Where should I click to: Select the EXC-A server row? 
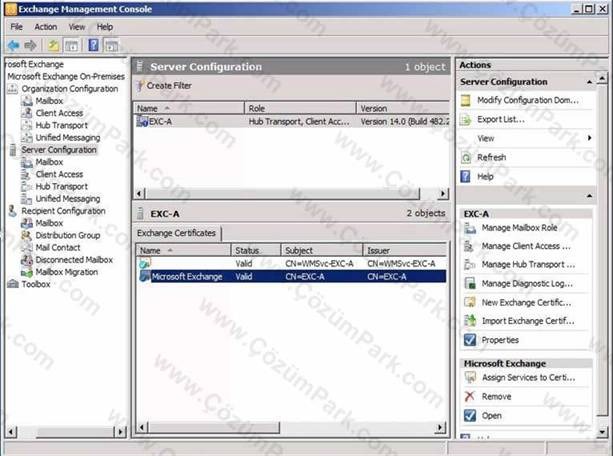(292, 122)
